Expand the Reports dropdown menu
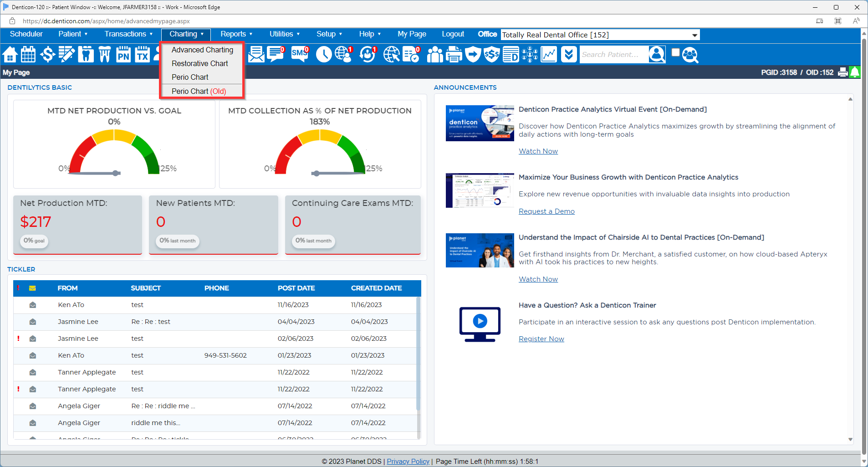The height and width of the screenshot is (467, 868). tap(235, 34)
